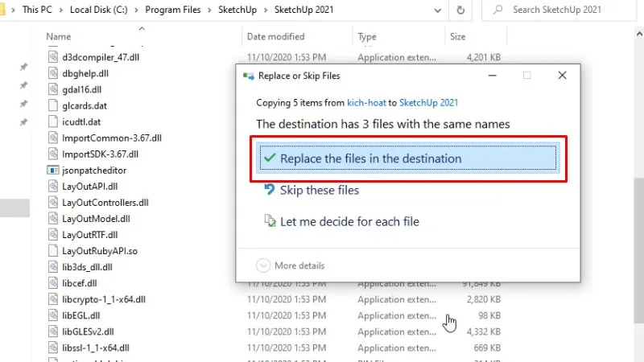Click the d3dcompiler_47.dll file icon
Screen dimensions: 644x362
pyautogui.click(x=53, y=57)
